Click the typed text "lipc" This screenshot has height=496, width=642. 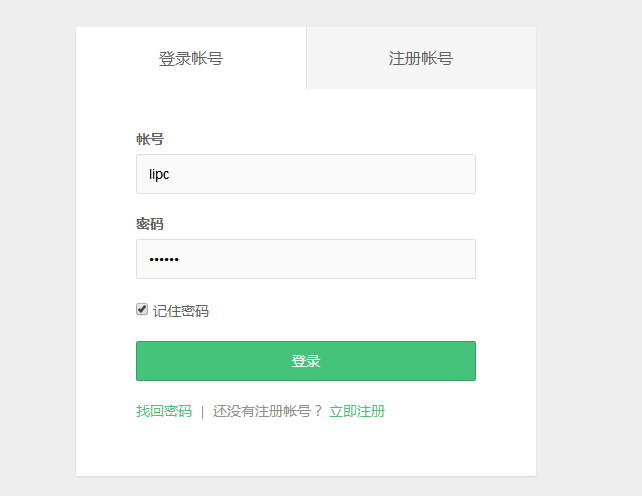[x=159, y=174]
